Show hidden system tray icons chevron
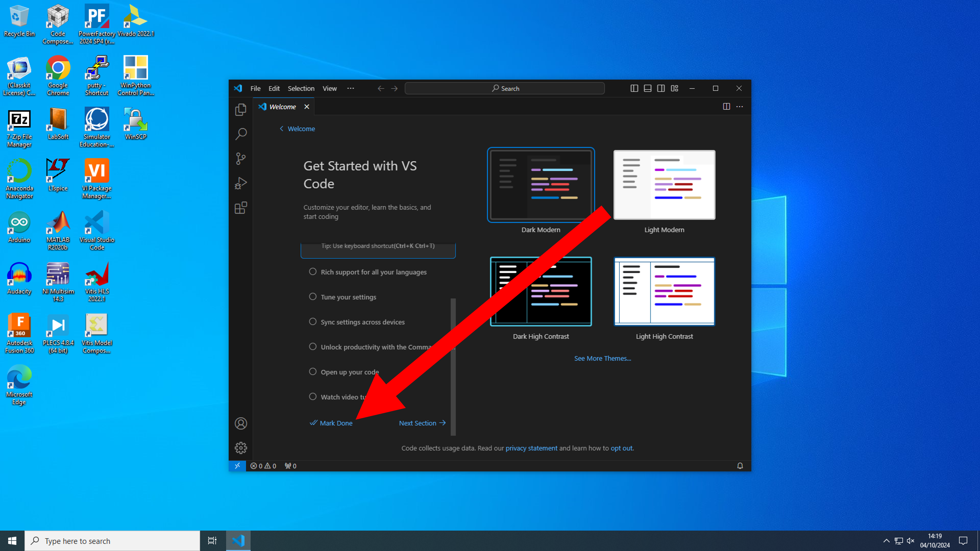This screenshot has height=551, width=980. (886, 541)
